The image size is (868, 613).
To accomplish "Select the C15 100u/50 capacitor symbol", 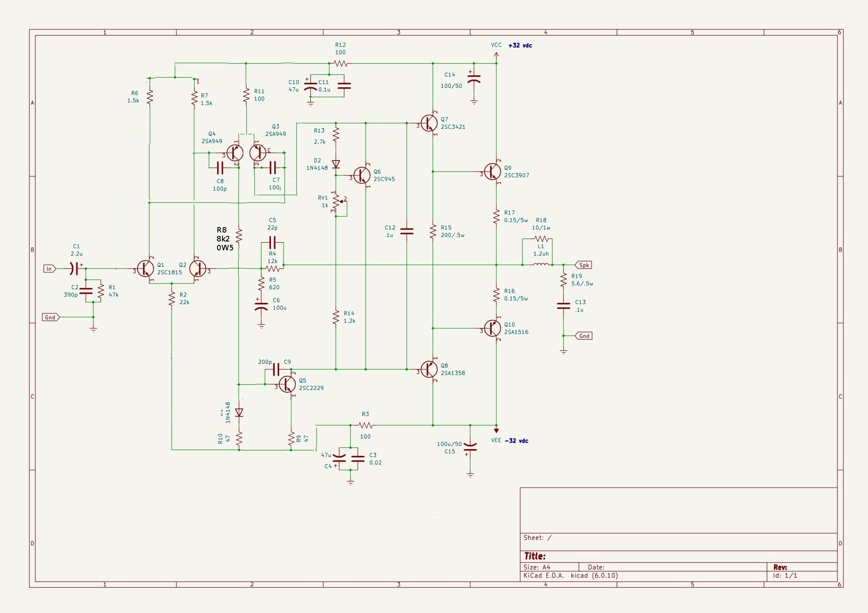I will (470, 447).
